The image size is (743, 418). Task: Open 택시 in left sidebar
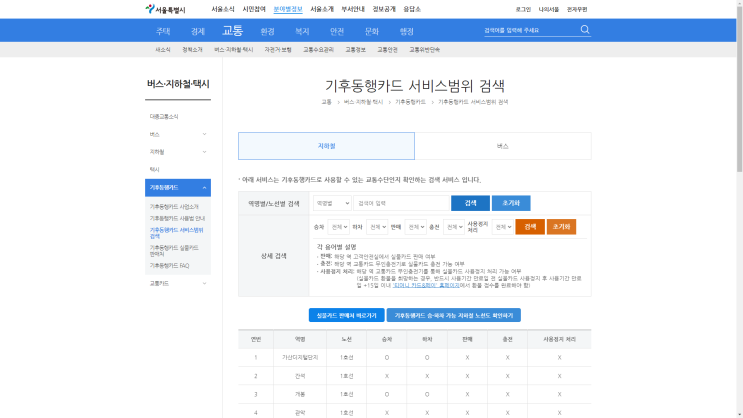point(154,169)
